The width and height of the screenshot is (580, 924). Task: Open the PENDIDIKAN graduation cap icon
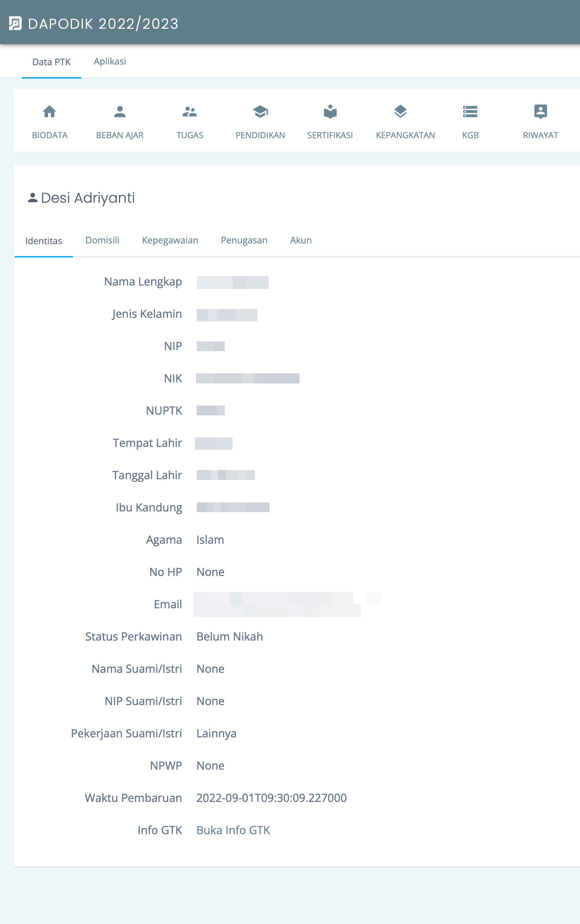click(260, 112)
